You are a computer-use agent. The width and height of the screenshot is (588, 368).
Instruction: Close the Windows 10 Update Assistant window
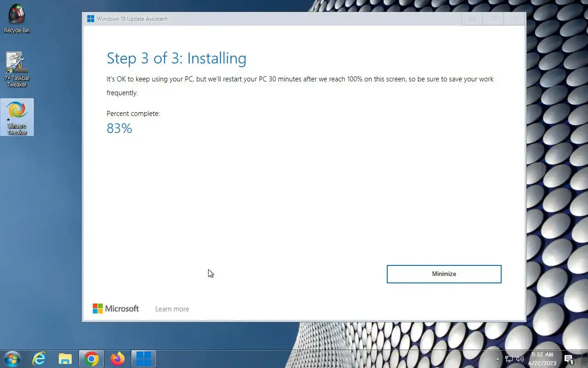coord(514,19)
